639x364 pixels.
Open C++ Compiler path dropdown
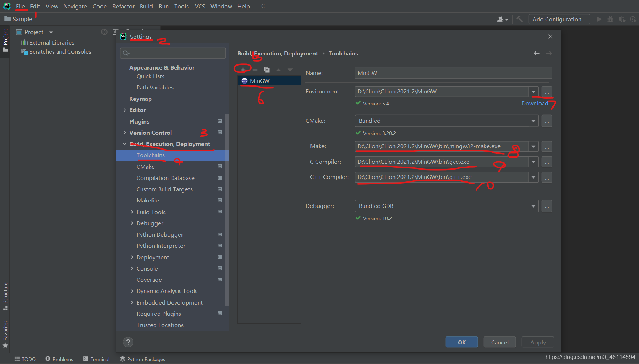pyautogui.click(x=533, y=177)
